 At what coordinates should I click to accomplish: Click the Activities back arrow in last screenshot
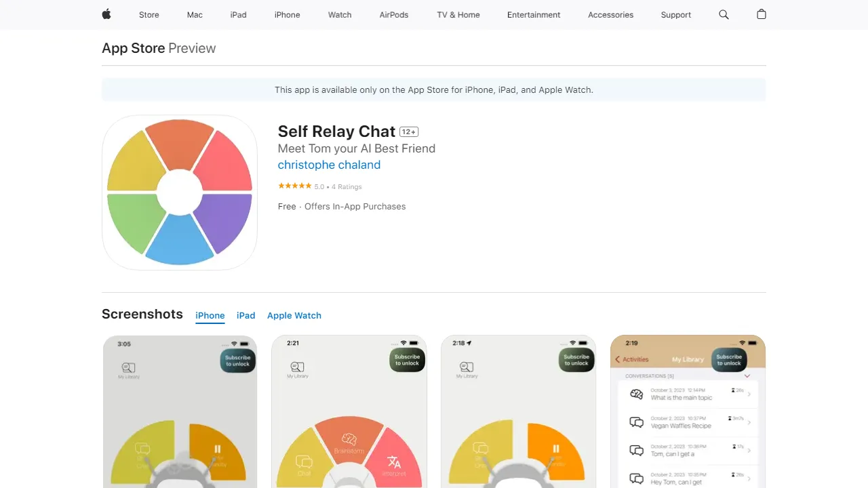(x=618, y=359)
